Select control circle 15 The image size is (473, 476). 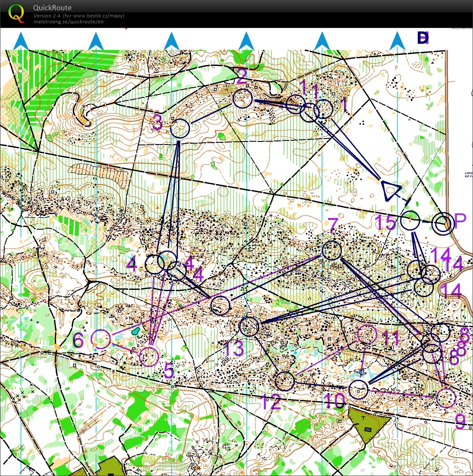coord(410,221)
